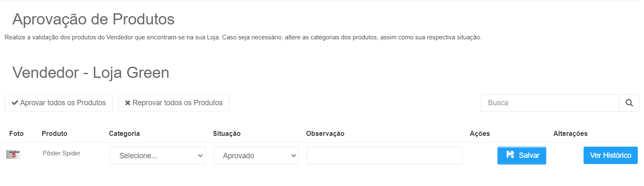Screen dimensions: 644x186
Task: Click the floppy disk icon on Salvar
Action: pos(510,155)
